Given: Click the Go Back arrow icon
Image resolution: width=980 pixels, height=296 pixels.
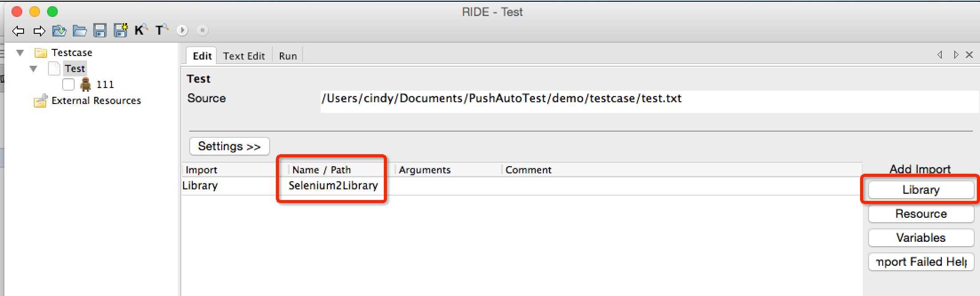Looking at the screenshot, I should [18, 31].
